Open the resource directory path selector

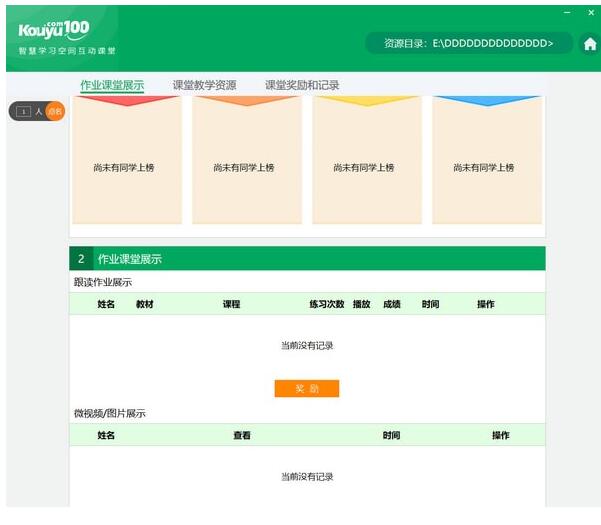(x=468, y=44)
